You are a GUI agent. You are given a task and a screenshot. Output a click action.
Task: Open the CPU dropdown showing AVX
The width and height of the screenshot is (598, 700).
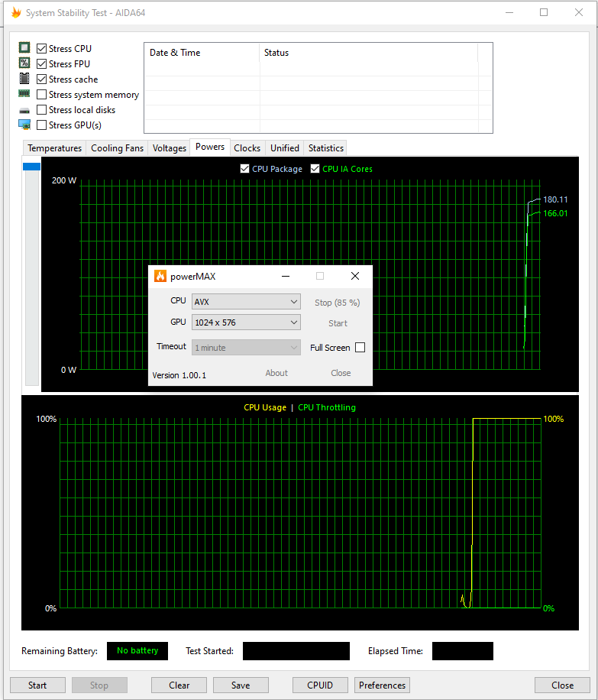point(246,302)
